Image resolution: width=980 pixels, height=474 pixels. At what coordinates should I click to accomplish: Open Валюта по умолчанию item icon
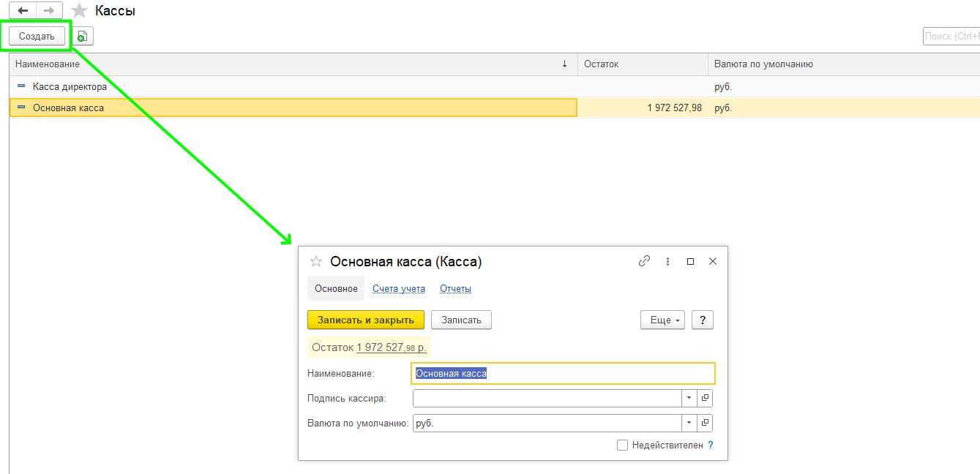pyautogui.click(x=705, y=423)
